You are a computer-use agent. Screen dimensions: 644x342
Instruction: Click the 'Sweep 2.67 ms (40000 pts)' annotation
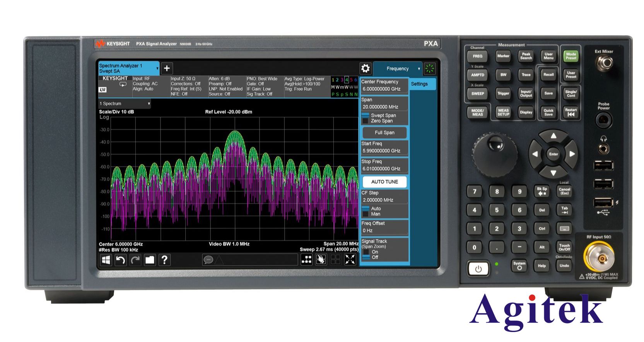(329, 250)
